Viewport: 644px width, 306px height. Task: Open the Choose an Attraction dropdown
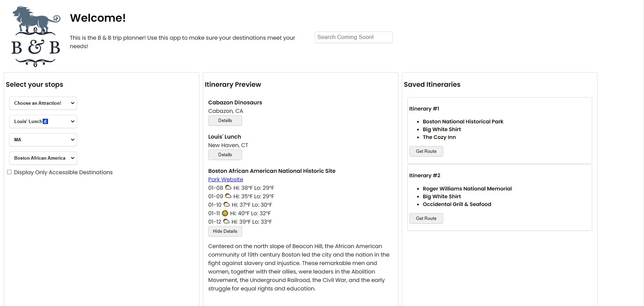click(43, 103)
